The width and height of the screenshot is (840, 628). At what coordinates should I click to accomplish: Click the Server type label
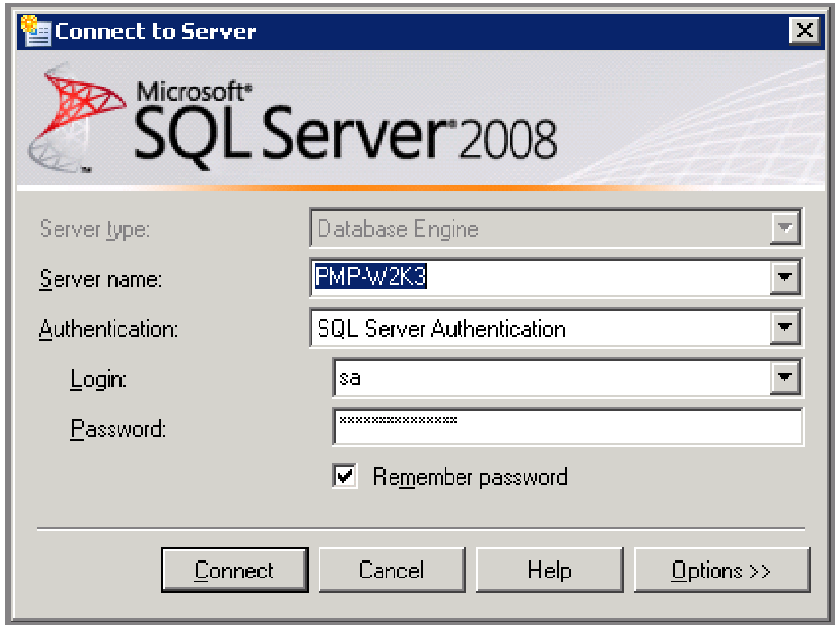(x=95, y=230)
